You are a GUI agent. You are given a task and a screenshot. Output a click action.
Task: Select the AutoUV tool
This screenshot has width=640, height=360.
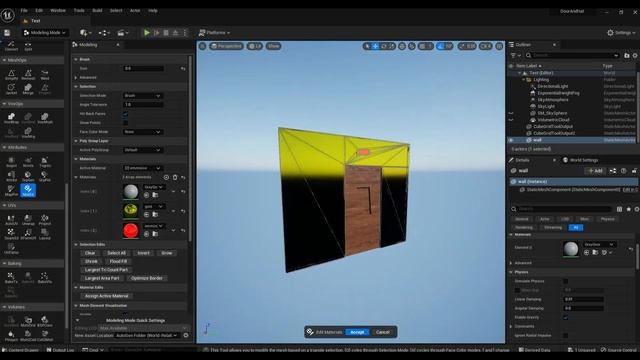point(11,220)
